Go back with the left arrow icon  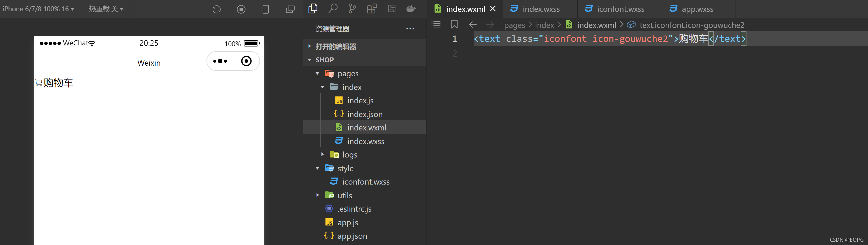pos(473,25)
